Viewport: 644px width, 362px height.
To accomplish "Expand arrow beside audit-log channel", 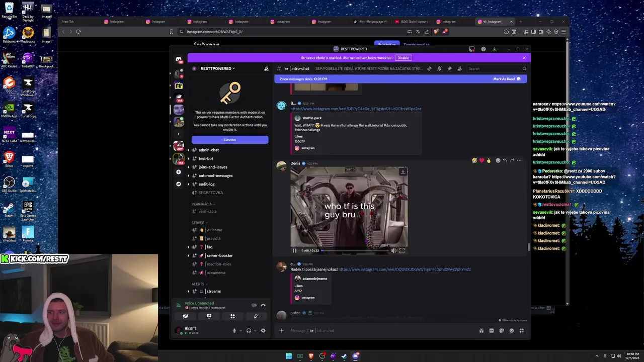I will coord(188,184).
